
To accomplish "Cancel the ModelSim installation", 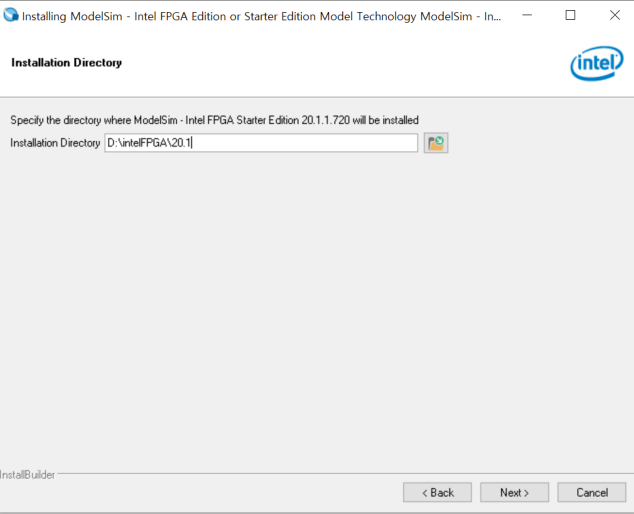I will (592, 492).
